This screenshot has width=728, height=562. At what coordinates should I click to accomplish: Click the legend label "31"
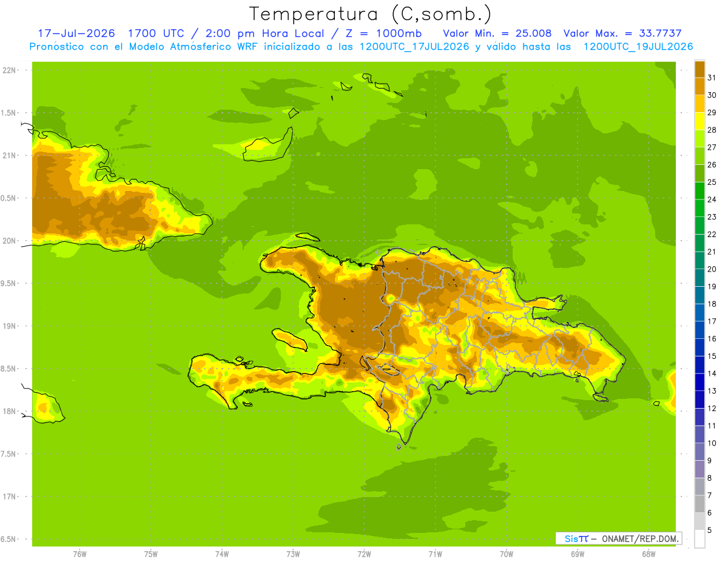click(x=712, y=78)
